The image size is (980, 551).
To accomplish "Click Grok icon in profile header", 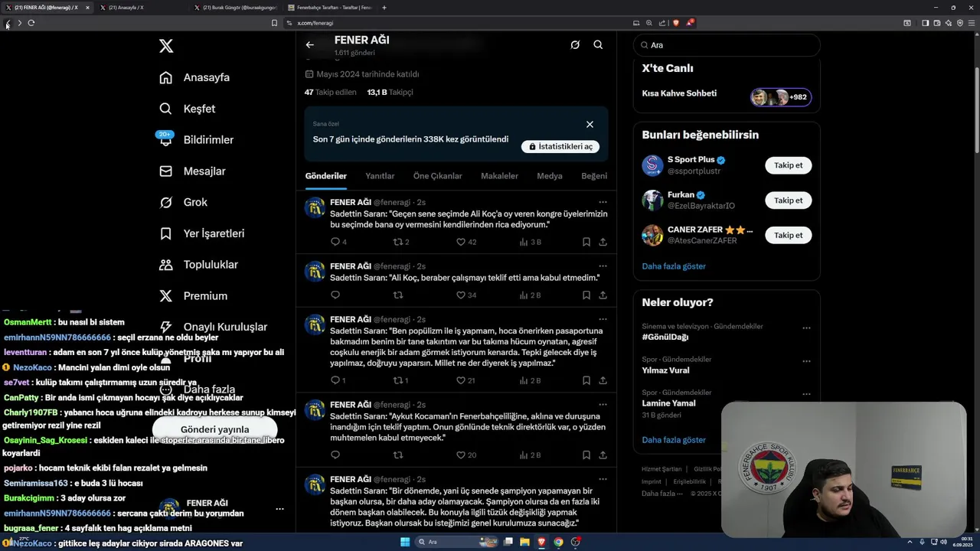I will 575,45.
